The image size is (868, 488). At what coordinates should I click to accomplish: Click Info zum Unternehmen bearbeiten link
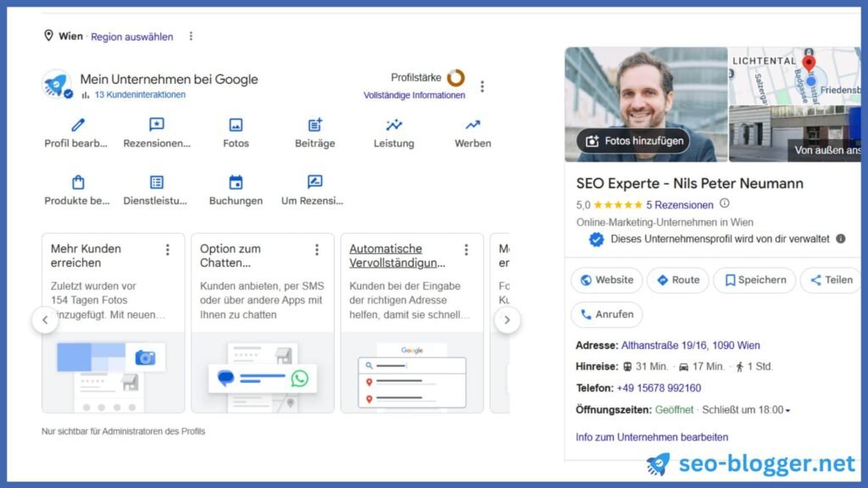(x=652, y=437)
